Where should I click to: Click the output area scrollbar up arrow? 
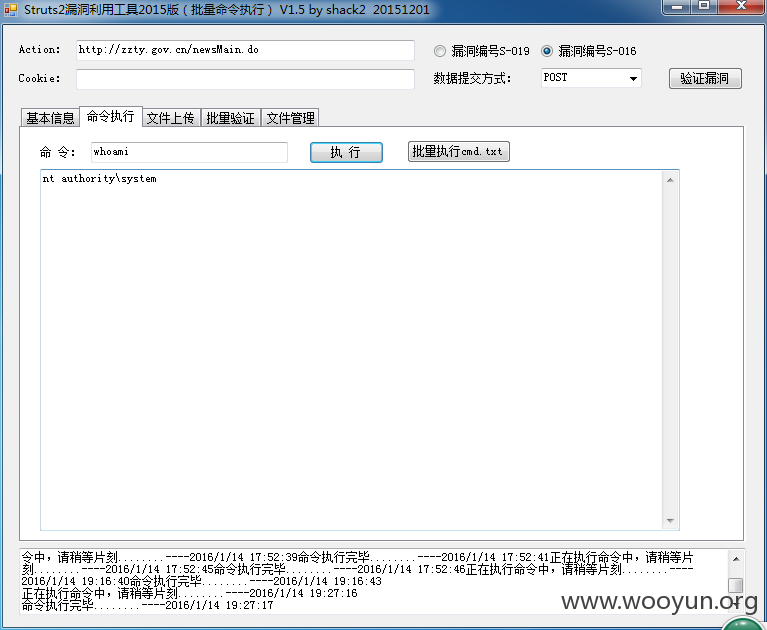tap(670, 180)
